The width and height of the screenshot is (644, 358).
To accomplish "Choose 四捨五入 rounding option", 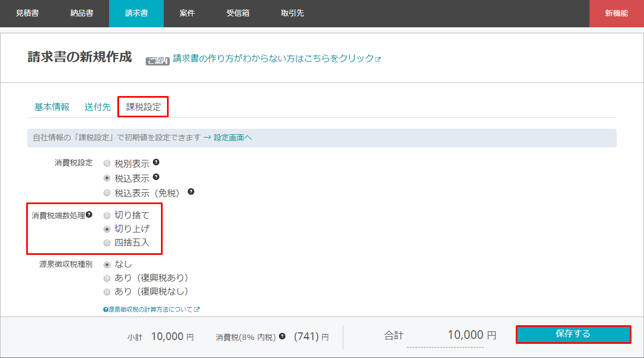I will [x=107, y=243].
